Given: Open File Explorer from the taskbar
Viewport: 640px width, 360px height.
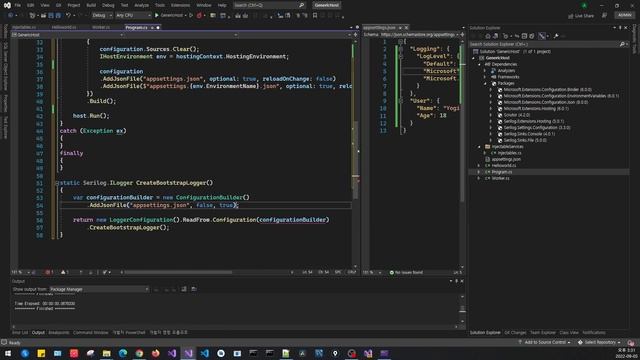Looking at the screenshot, I should pyautogui.click(x=107, y=353).
